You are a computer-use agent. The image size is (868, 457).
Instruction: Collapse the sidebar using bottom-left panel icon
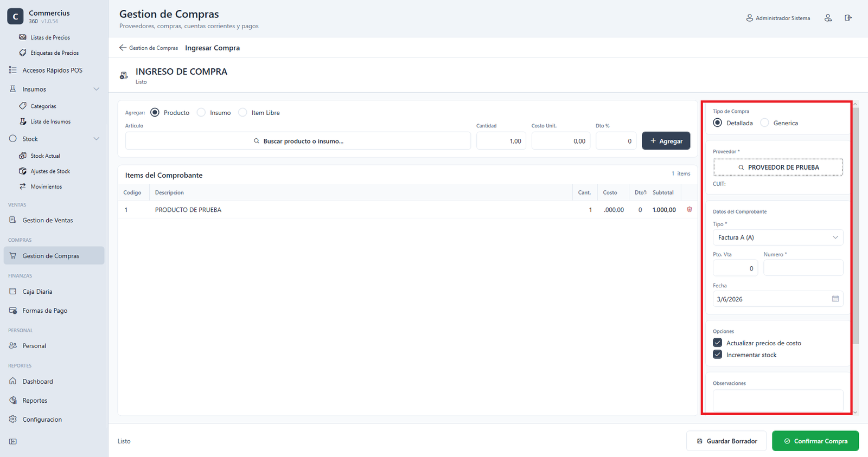click(13, 441)
